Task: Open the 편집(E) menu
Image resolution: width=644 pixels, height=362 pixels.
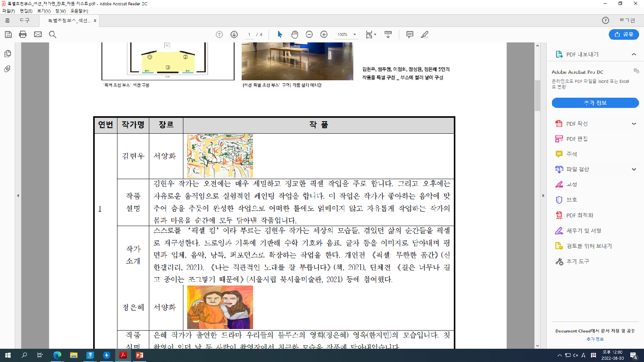Action: click(x=26, y=11)
